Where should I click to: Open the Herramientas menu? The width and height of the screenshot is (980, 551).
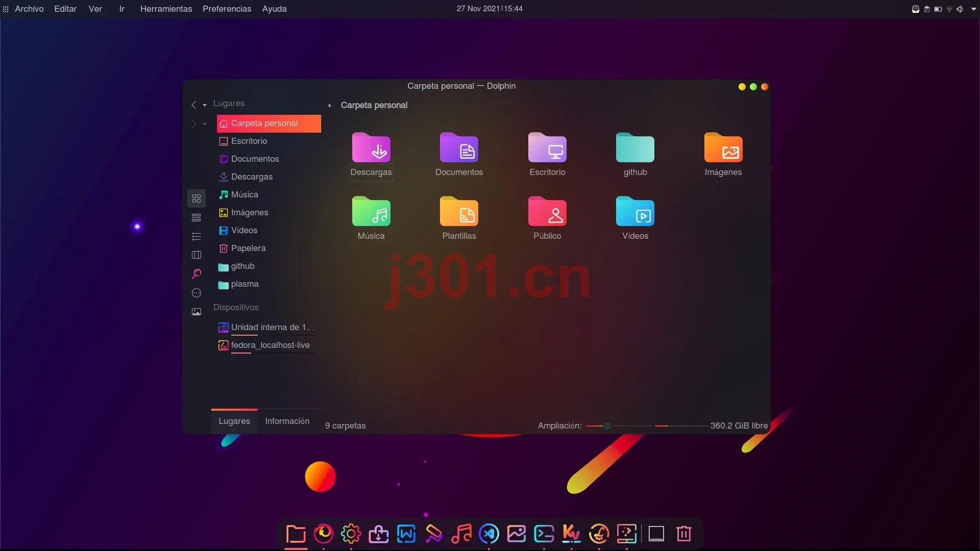(166, 9)
